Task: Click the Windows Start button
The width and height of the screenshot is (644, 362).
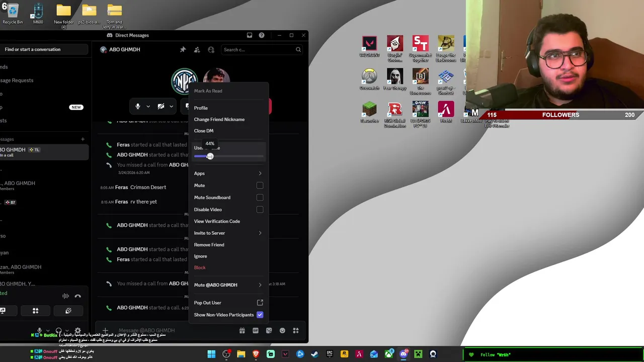Action: pos(211,354)
